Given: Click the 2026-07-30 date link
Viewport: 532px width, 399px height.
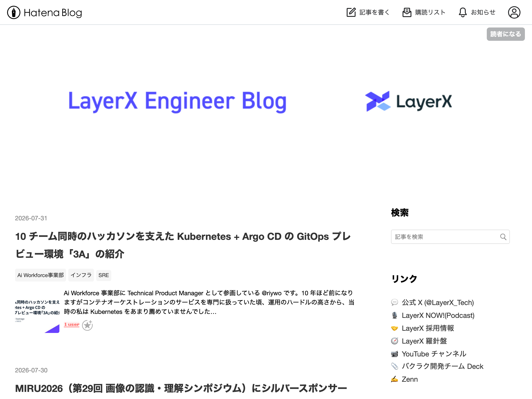Looking at the screenshot, I should coord(31,370).
